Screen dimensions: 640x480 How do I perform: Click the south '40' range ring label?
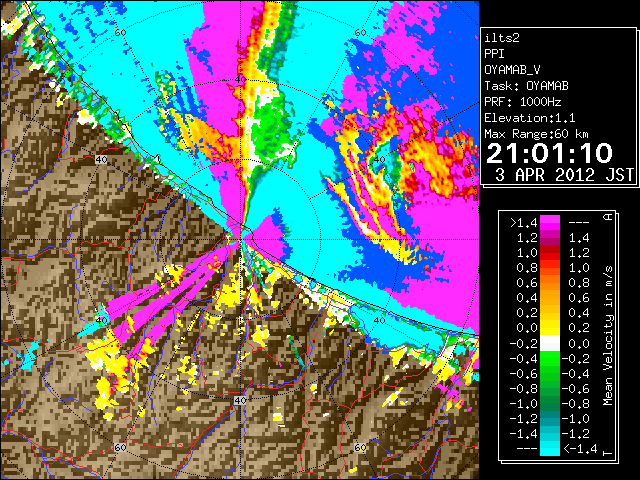pyautogui.click(x=240, y=400)
